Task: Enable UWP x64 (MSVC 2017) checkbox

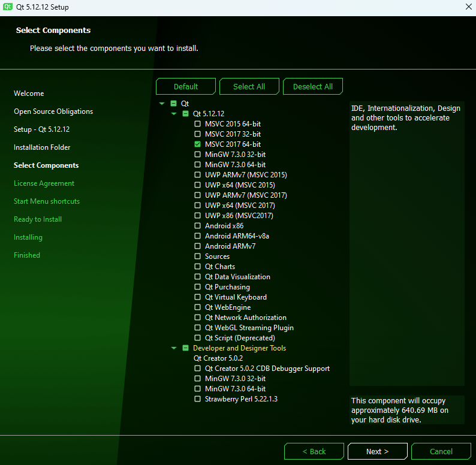Action: click(197, 206)
